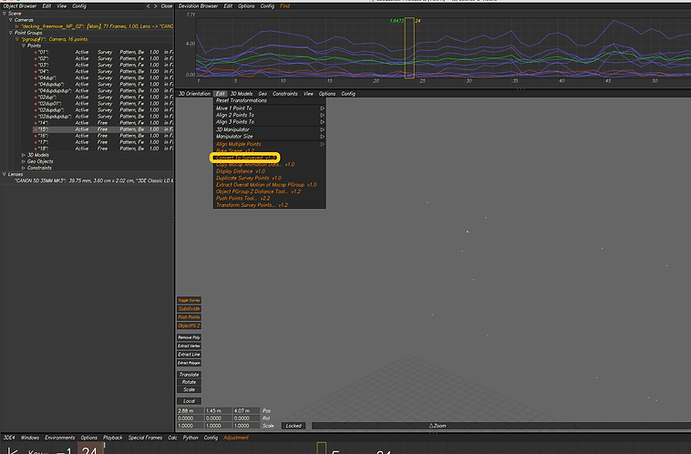The width and height of the screenshot is (691, 454).
Task: Open the Manipulator Size submenu
Action: [x=269, y=136]
